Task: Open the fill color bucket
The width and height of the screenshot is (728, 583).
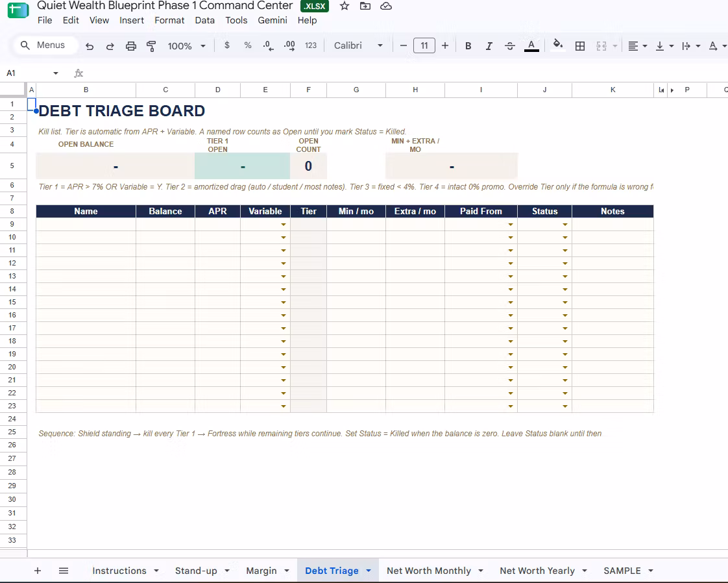Action: (x=558, y=45)
